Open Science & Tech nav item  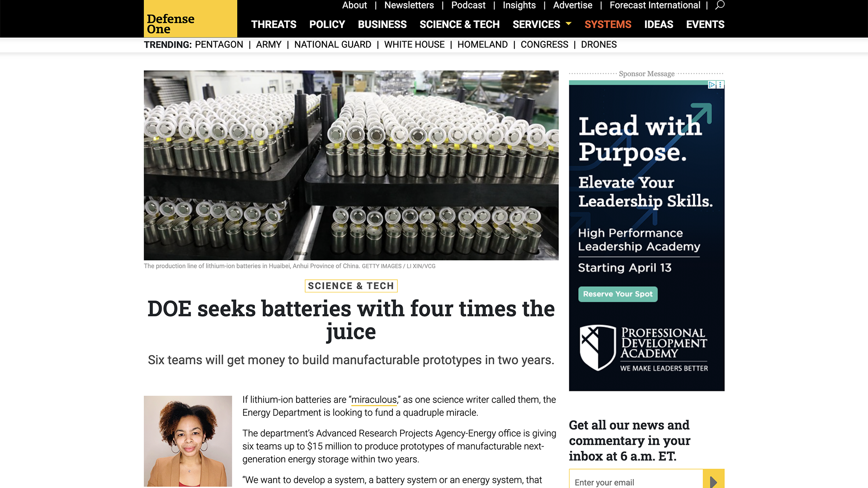459,24
